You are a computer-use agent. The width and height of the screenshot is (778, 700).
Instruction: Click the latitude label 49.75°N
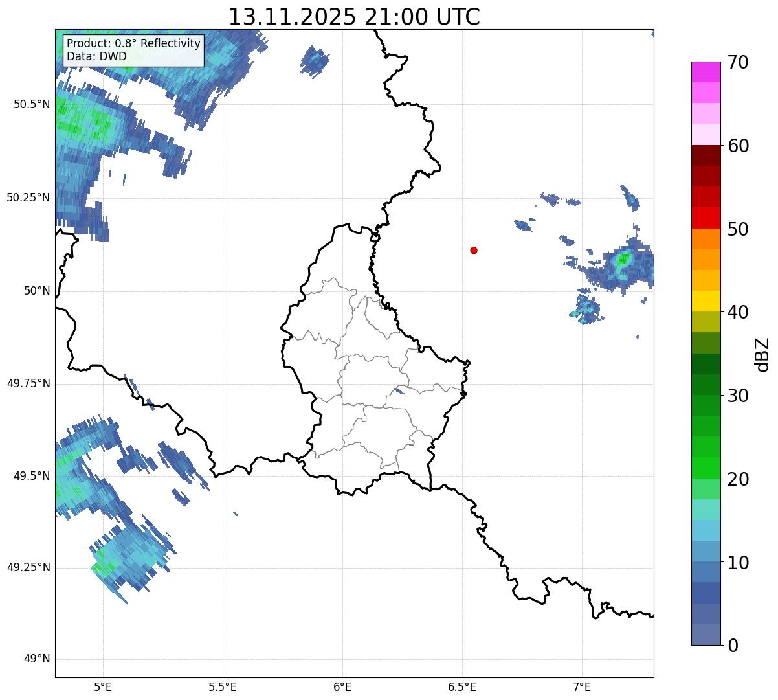(x=28, y=383)
